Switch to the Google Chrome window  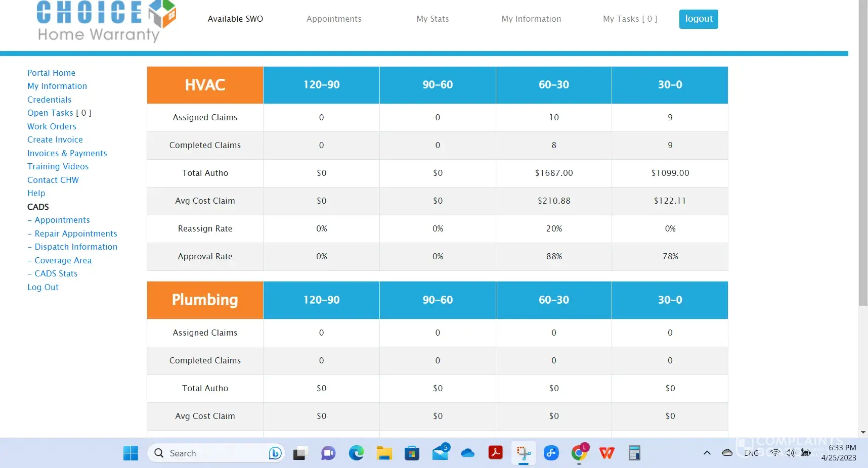tap(579, 453)
